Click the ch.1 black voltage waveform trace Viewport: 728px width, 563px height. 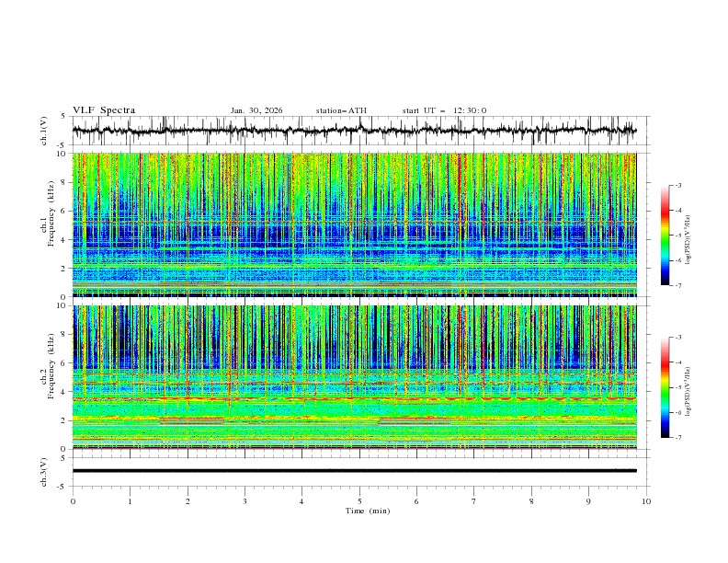[x=354, y=131]
